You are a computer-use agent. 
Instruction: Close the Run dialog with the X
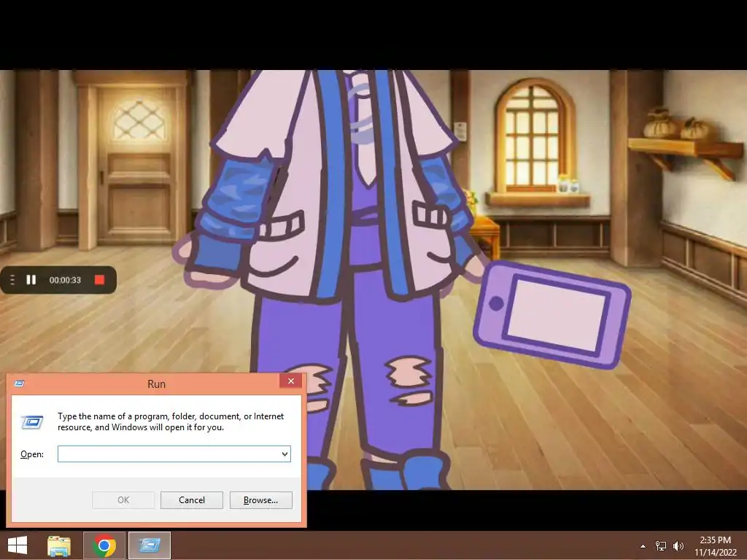290,381
